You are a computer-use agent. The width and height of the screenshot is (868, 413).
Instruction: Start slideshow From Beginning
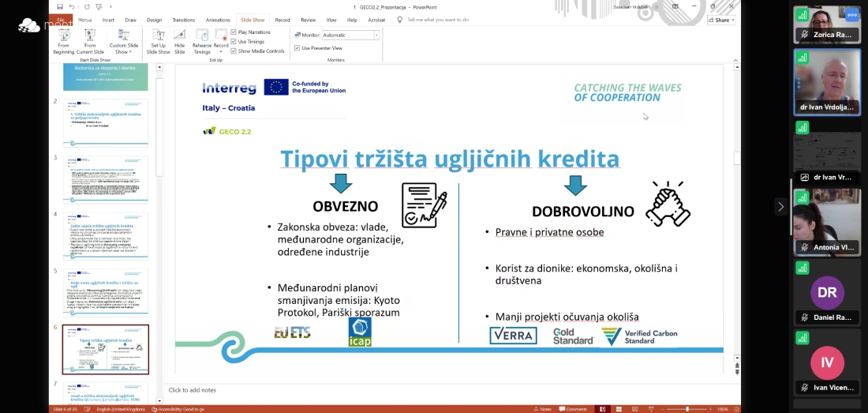click(64, 39)
